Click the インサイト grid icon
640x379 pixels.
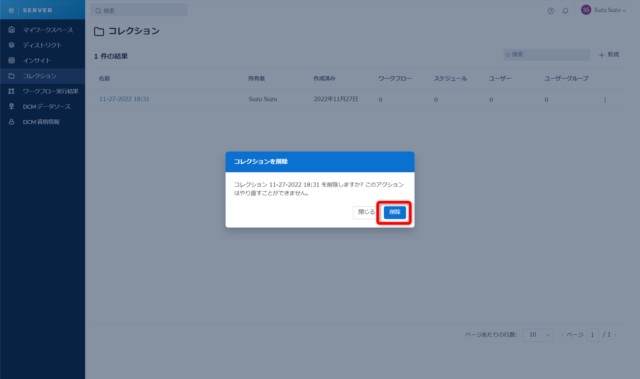tap(11, 60)
